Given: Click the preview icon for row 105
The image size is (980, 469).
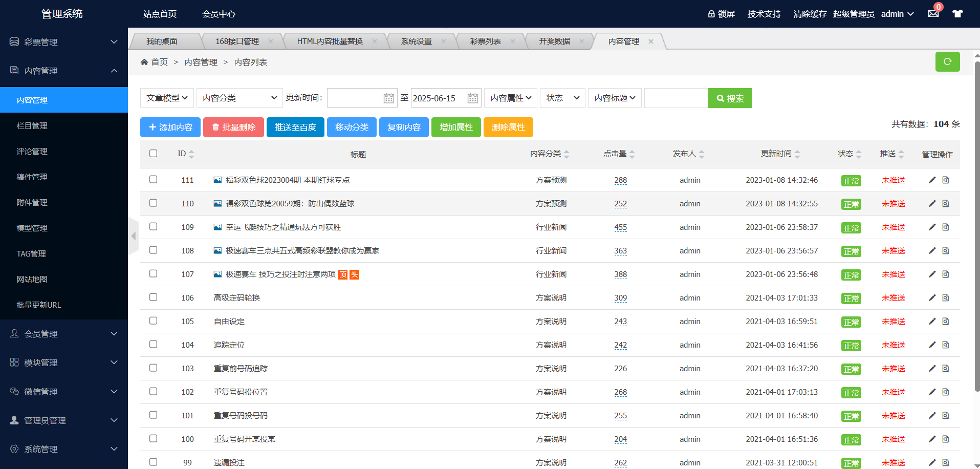Looking at the screenshot, I should coord(946,321).
